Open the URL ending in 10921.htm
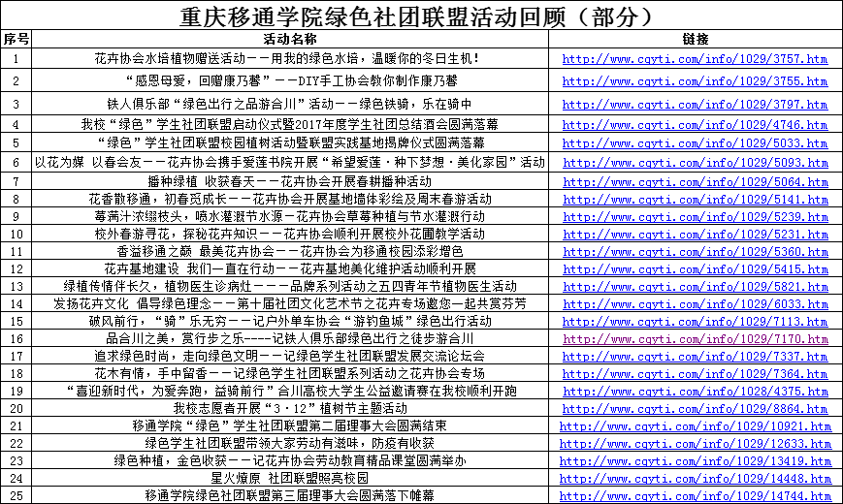843x504 pixels. tap(696, 426)
